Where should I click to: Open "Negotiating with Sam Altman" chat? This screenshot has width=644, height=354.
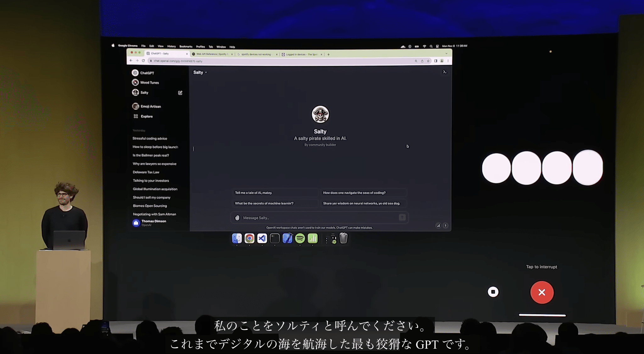(154, 214)
